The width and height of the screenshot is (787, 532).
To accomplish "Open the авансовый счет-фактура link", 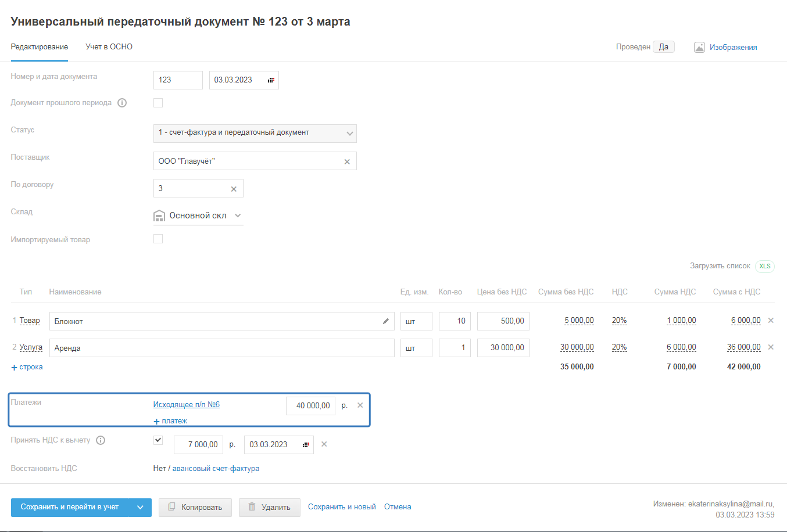I will [x=216, y=469].
